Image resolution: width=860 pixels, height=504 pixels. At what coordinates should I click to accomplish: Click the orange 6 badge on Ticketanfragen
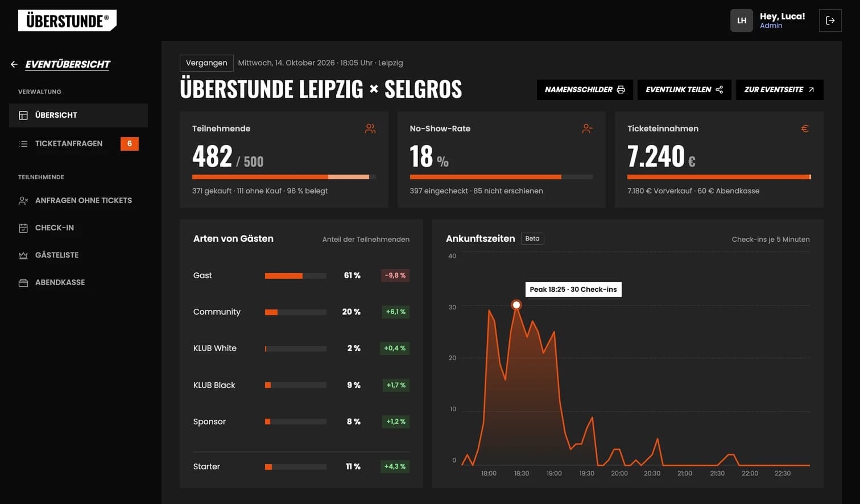(130, 144)
